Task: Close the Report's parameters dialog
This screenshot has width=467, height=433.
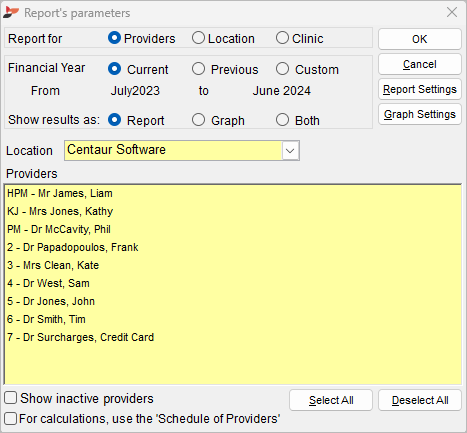Action: click(x=452, y=13)
